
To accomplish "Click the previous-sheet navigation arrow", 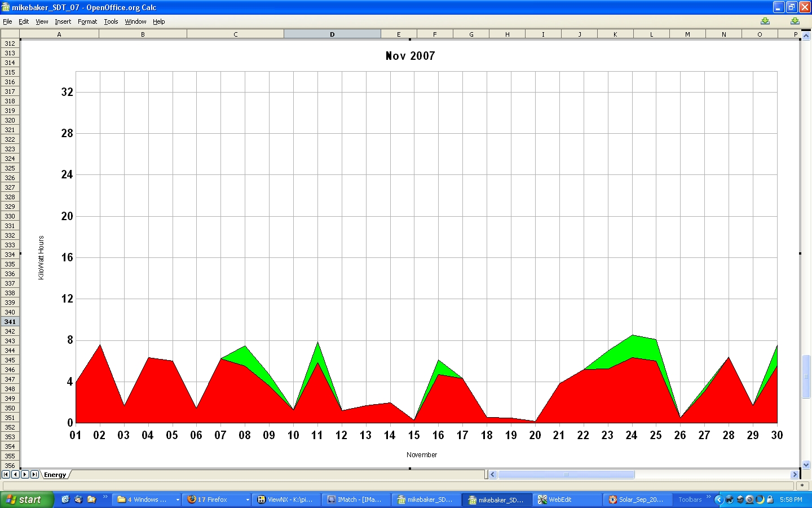I will click(15, 475).
